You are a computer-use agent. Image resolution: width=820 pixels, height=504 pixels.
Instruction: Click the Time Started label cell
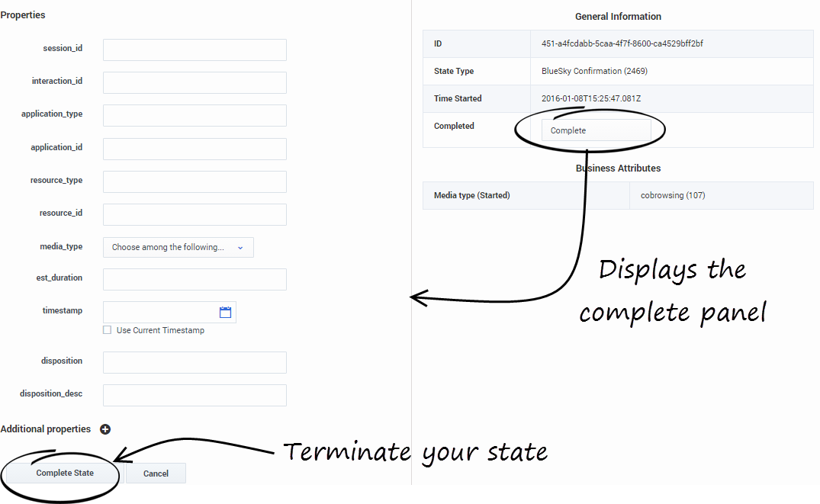477,98
